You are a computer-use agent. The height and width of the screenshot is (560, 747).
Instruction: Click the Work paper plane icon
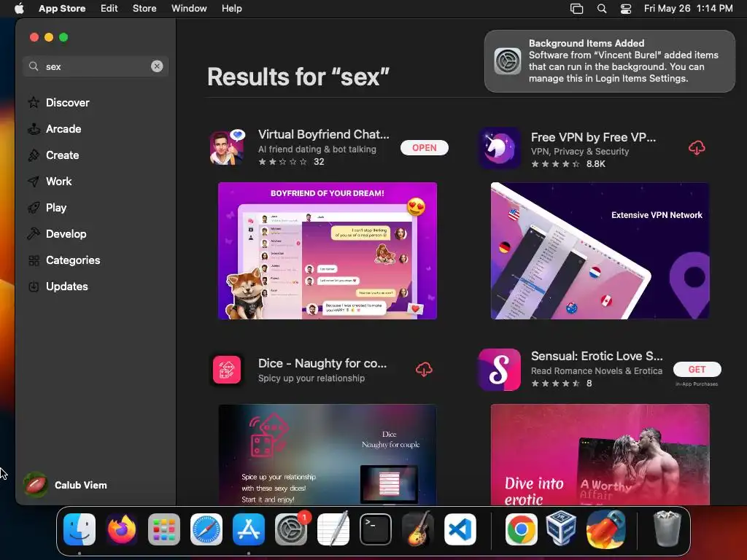[x=34, y=181]
